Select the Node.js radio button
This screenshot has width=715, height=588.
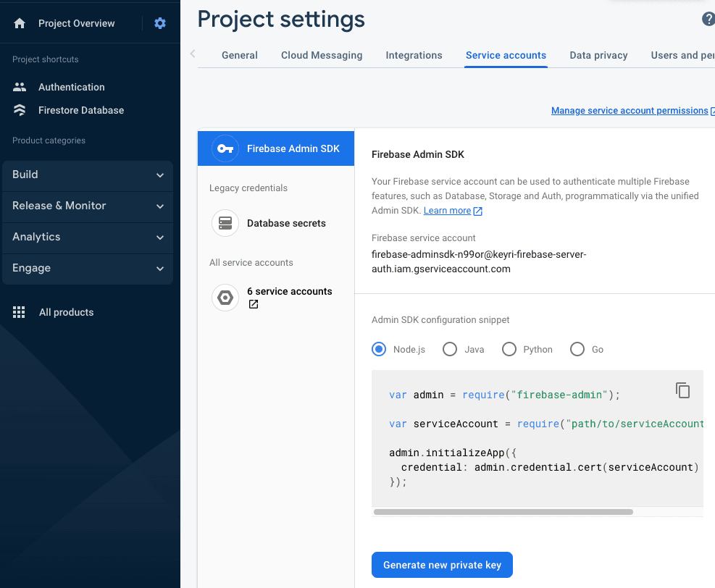(x=379, y=350)
